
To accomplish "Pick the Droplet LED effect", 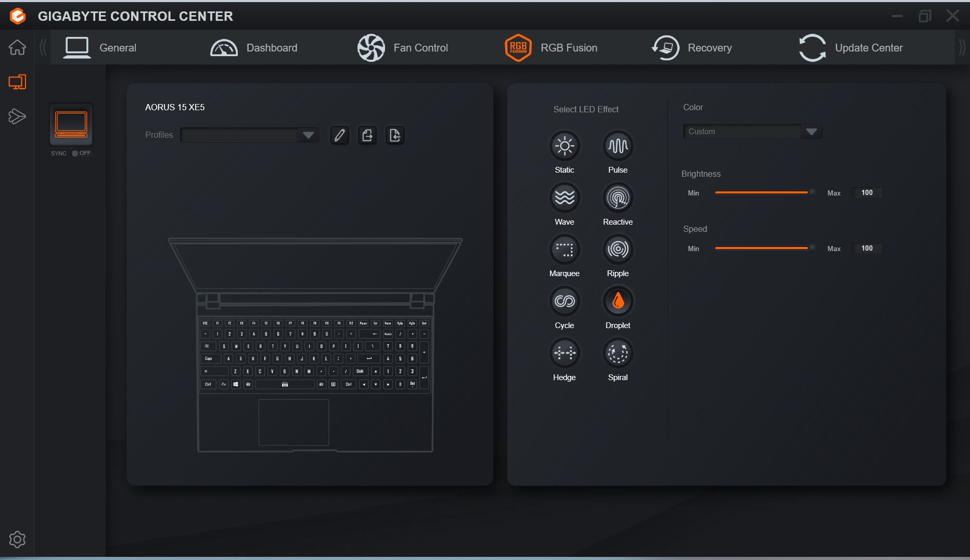I will point(618,301).
